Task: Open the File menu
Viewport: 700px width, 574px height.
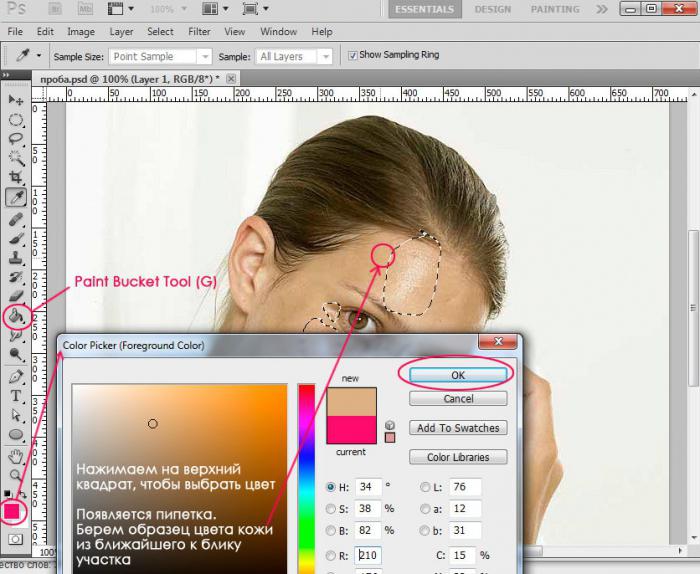Action: click(x=15, y=32)
